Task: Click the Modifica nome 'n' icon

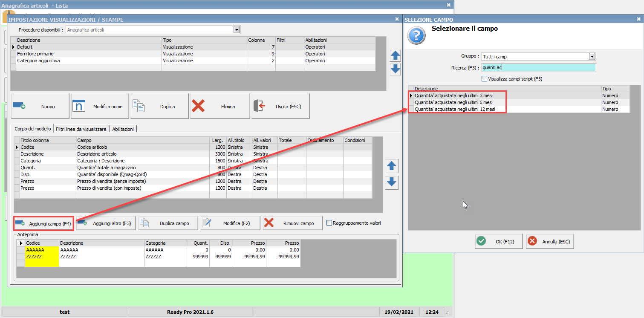Action: tap(79, 106)
